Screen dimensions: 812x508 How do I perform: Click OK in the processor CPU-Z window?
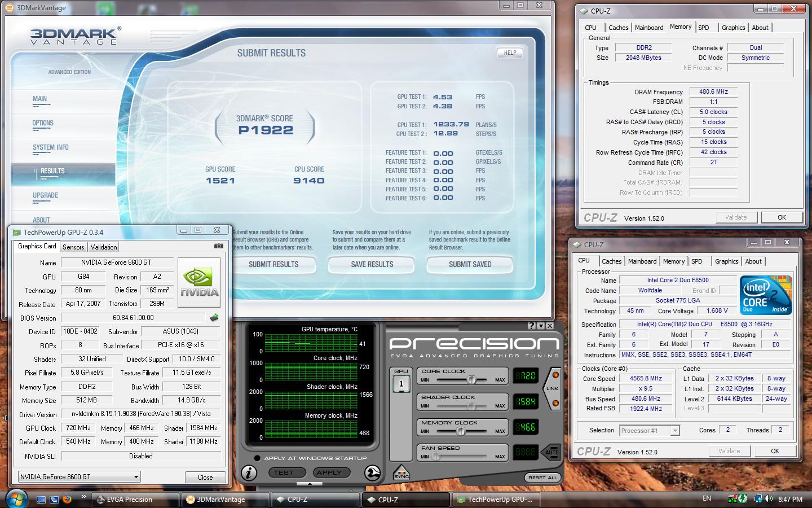click(x=775, y=451)
